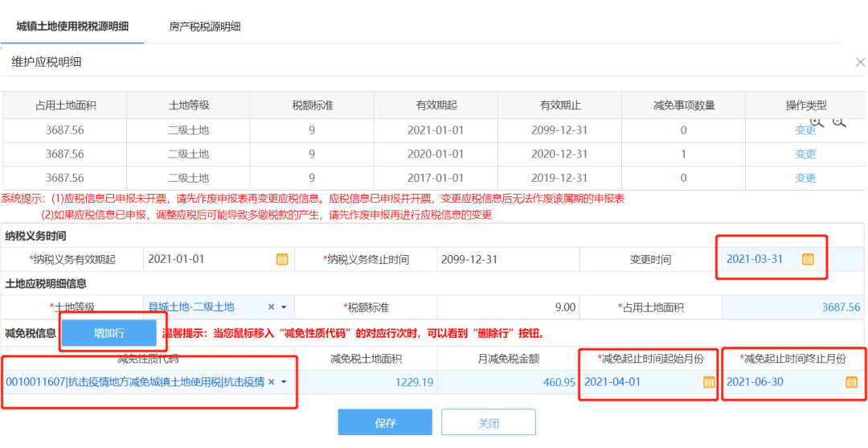Click the zoom-in magnifier icon
The width and height of the screenshot is (868, 448).
(817, 121)
